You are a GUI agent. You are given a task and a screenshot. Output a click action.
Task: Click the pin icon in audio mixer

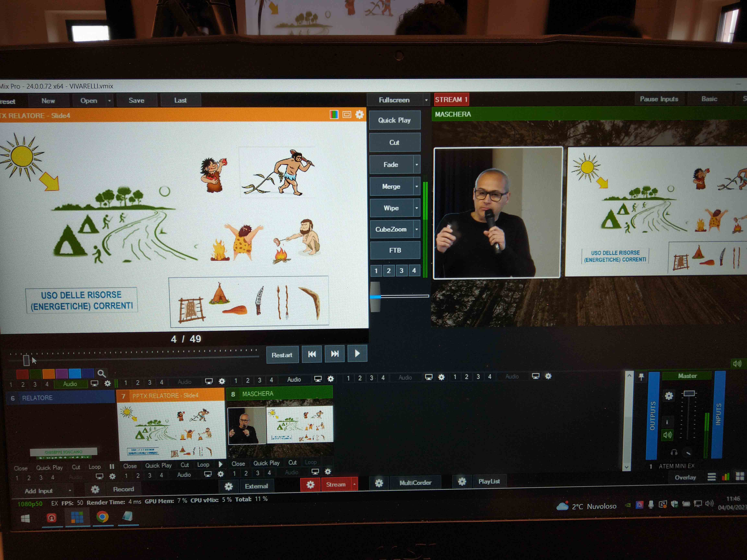pos(641,377)
